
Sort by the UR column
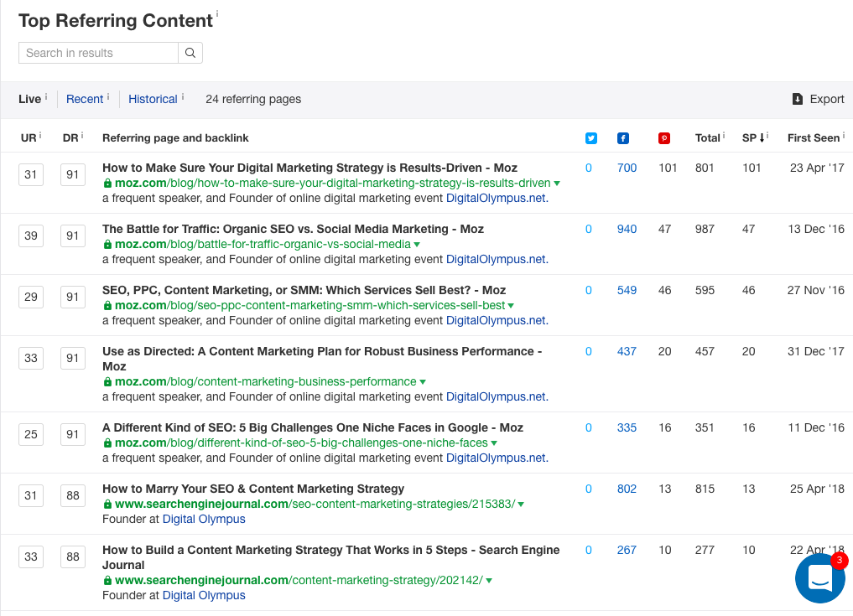coord(29,138)
